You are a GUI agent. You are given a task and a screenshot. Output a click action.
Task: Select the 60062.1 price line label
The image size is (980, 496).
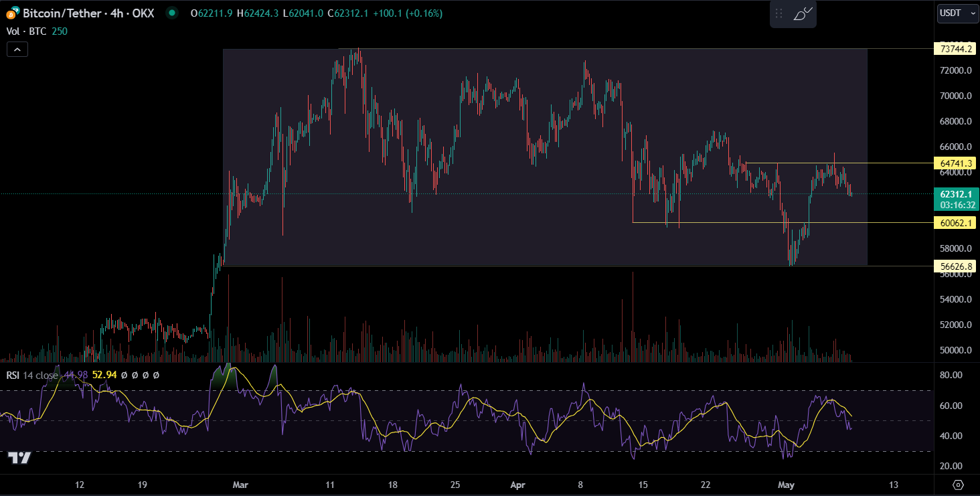(x=956, y=223)
